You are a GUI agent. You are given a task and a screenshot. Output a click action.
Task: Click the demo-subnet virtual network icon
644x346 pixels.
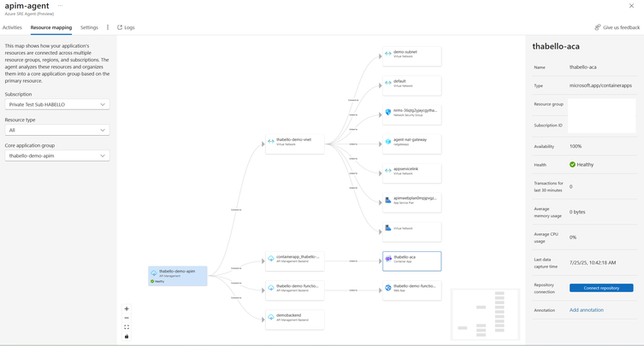(x=388, y=53)
